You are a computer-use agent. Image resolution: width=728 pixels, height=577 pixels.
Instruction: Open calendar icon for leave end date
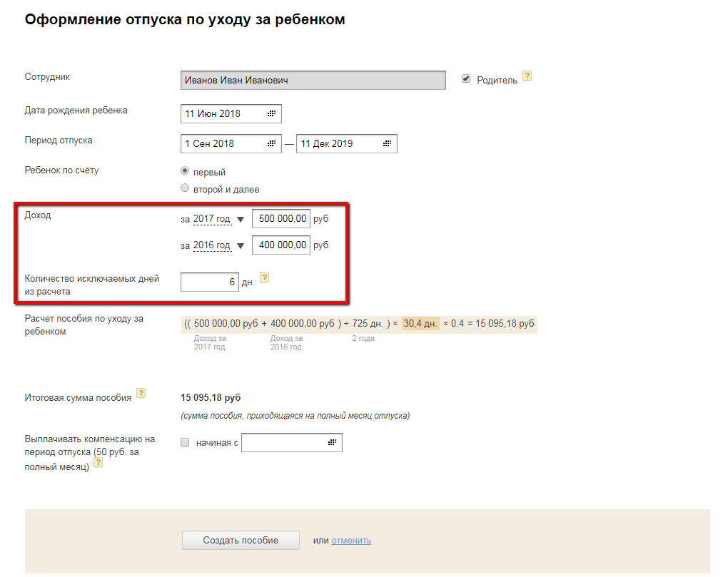coord(387,143)
